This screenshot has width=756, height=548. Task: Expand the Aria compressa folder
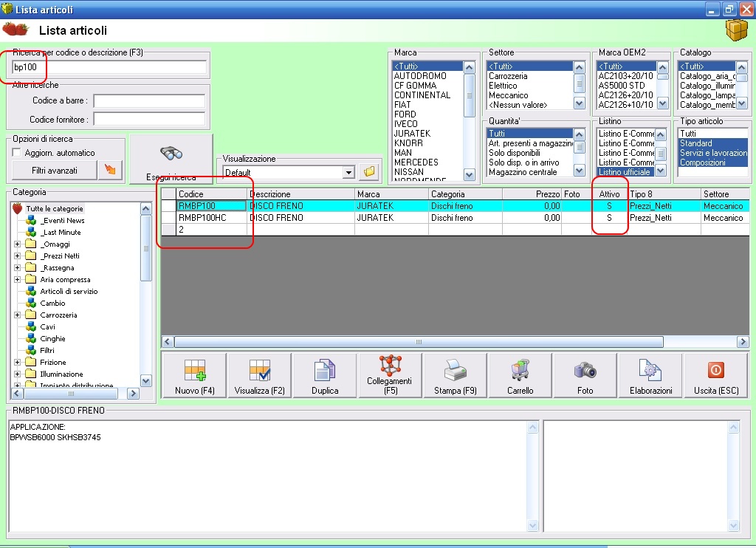click(x=18, y=279)
